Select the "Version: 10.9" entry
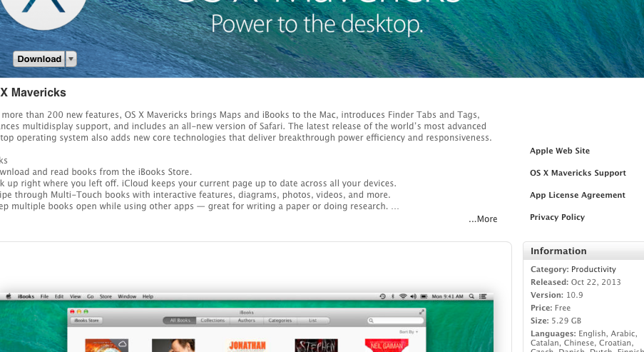 point(556,295)
